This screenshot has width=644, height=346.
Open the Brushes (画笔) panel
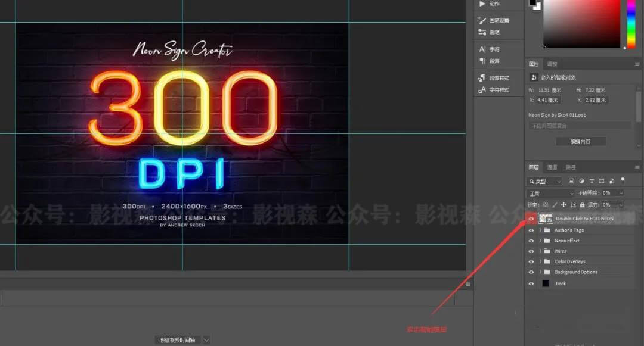click(489, 32)
